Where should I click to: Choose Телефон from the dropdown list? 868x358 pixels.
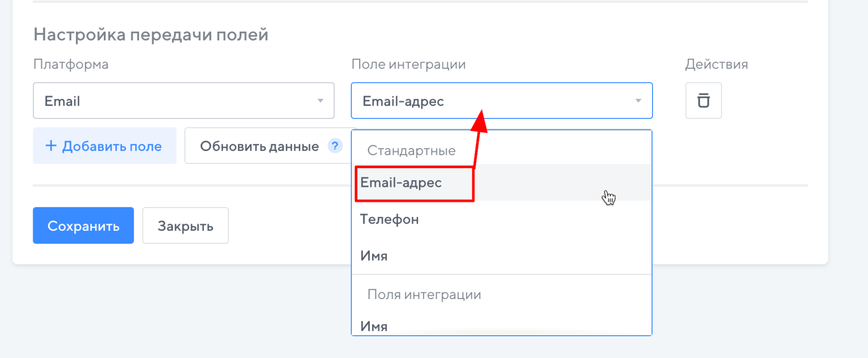pyautogui.click(x=390, y=219)
